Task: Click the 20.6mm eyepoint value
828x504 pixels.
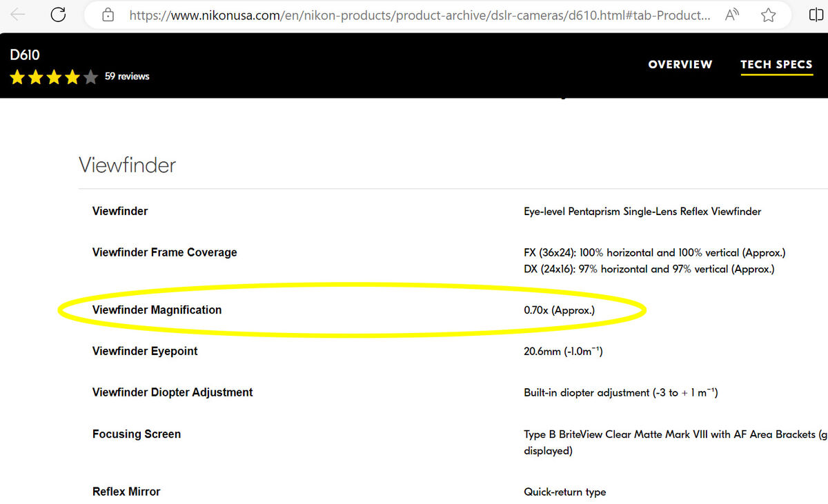Action: [564, 352]
